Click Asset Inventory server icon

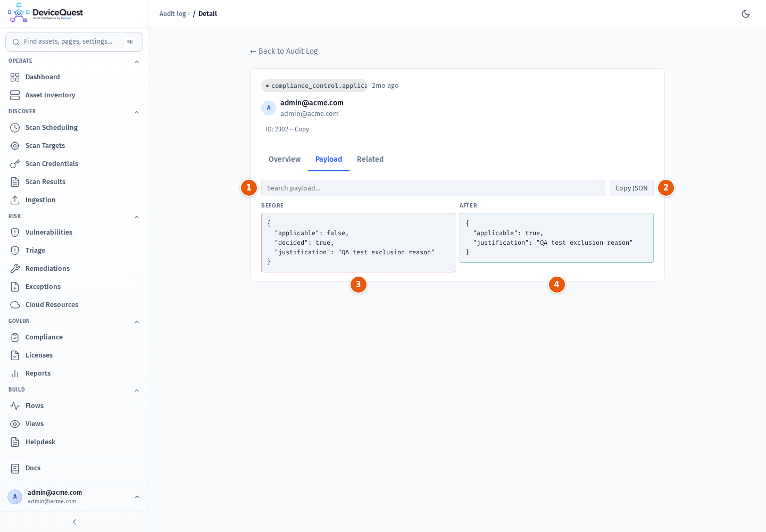tap(15, 95)
